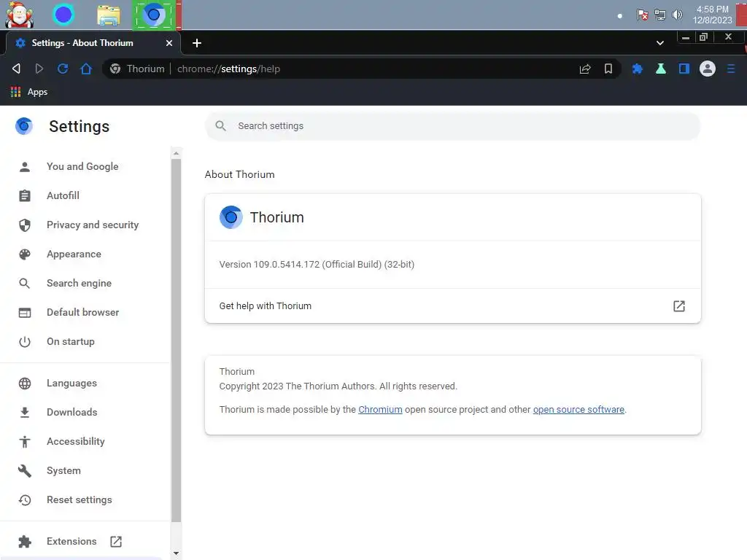Open the profile avatar button
Screen dimensions: 747x560
tap(708, 69)
